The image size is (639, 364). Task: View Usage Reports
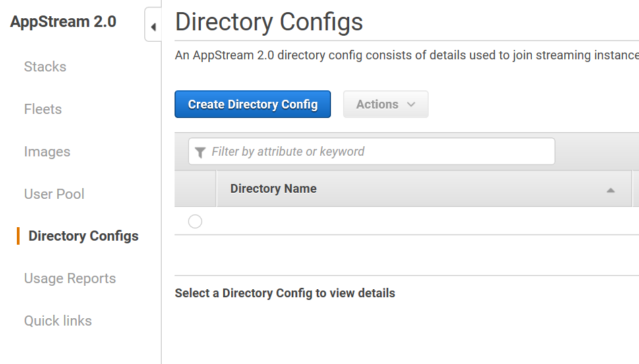tap(70, 278)
